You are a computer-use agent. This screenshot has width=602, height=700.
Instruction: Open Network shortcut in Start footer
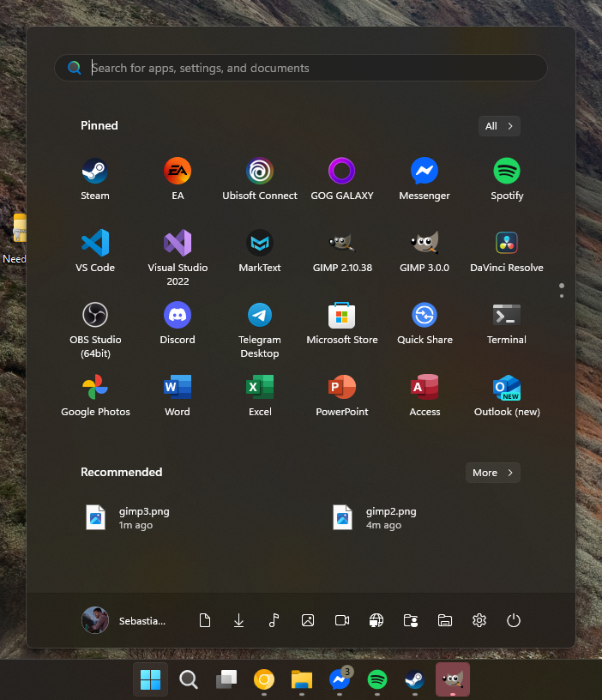[376, 620]
